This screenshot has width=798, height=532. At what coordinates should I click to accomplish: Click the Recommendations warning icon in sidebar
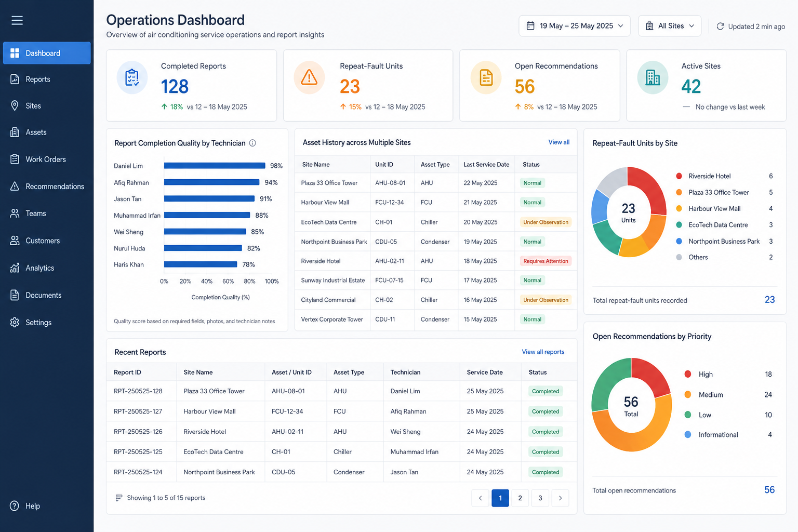point(15,186)
